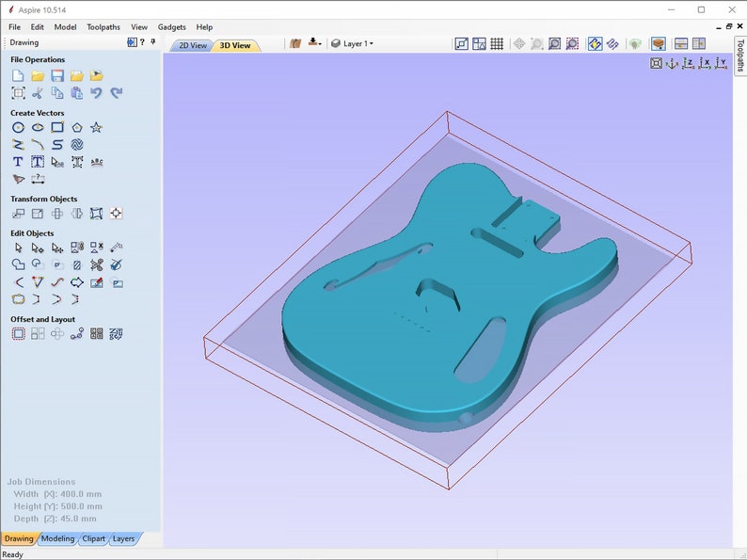Select the Draw Polyline tool
The width and height of the screenshot is (747, 560).
coord(18,144)
